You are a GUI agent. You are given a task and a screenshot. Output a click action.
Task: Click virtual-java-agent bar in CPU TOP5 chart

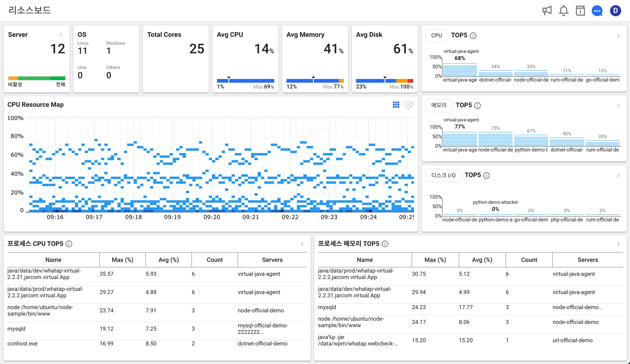[460, 70]
